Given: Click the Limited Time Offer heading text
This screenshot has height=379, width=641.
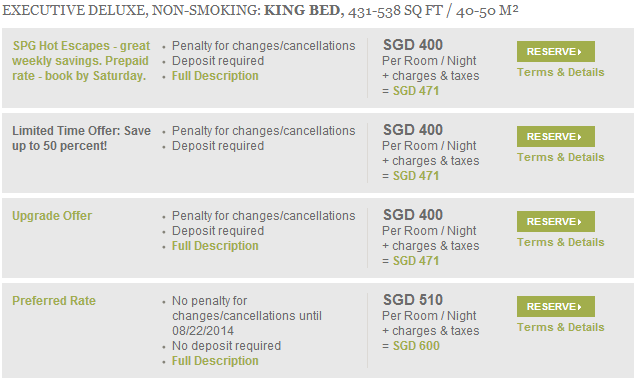Looking at the screenshot, I should [81, 138].
